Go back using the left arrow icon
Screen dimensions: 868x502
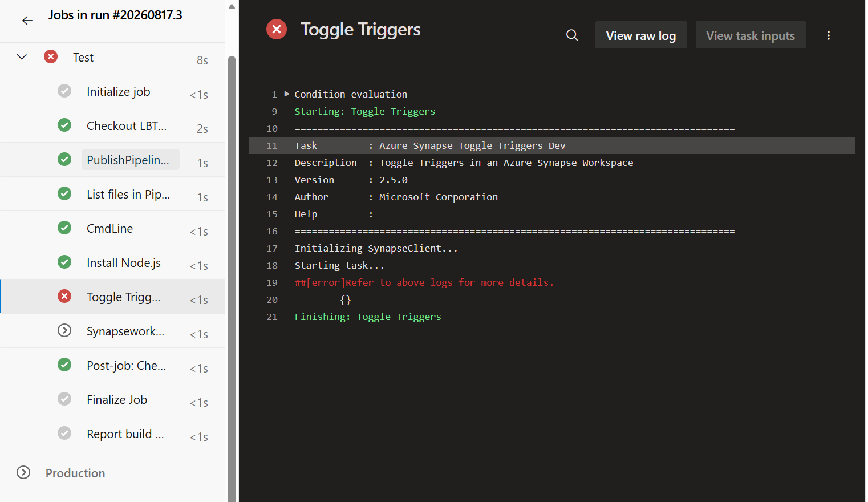(x=27, y=21)
